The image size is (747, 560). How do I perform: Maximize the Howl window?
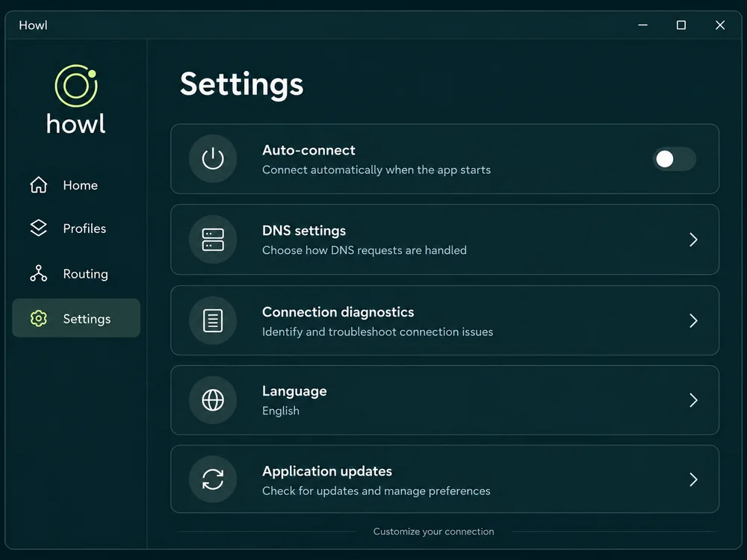tap(681, 25)
